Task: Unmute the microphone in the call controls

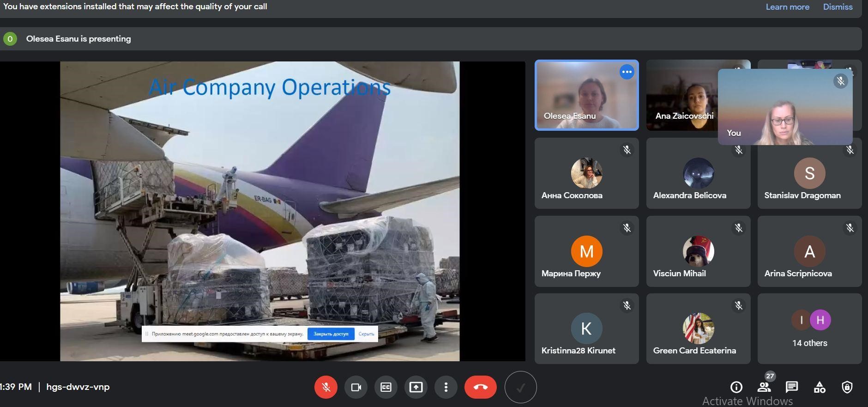Action: tap(325, 387)
